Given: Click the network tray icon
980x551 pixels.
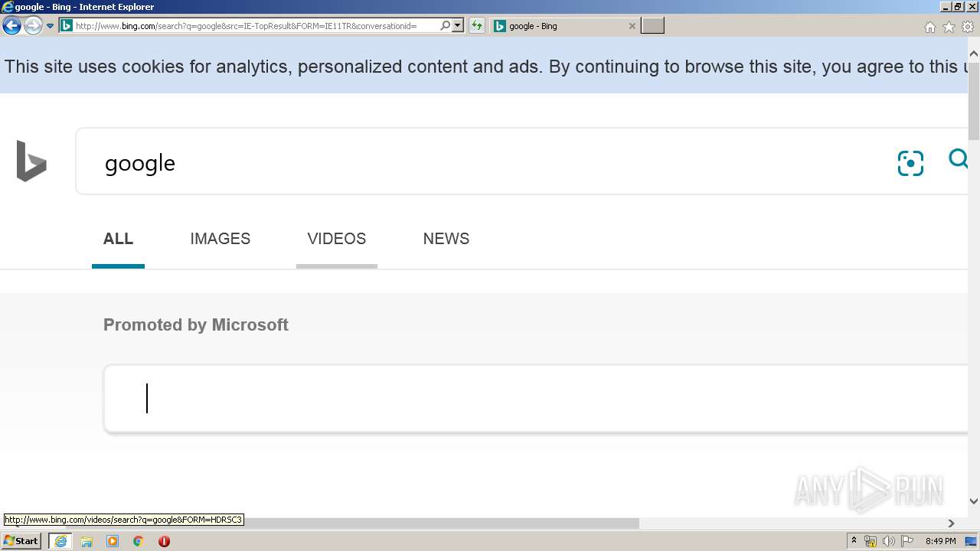Looking at the screenshot, I should 871,541.
